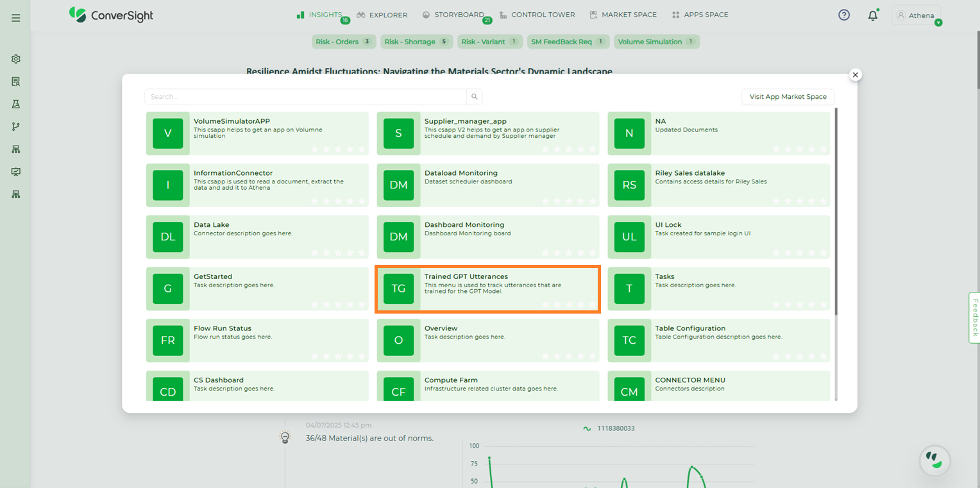Click the S icon of Supplier_manager_app
The width and height of the screenshot is (980, 488).
pos(398,133)
